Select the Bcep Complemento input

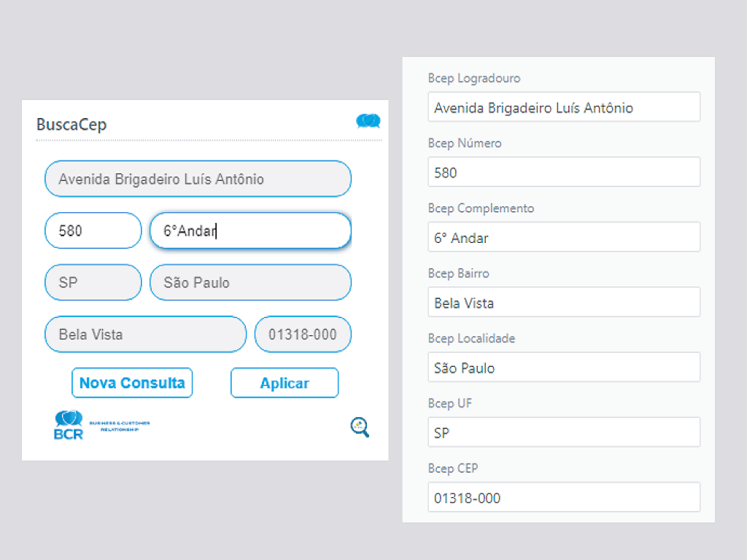[563, 238]
